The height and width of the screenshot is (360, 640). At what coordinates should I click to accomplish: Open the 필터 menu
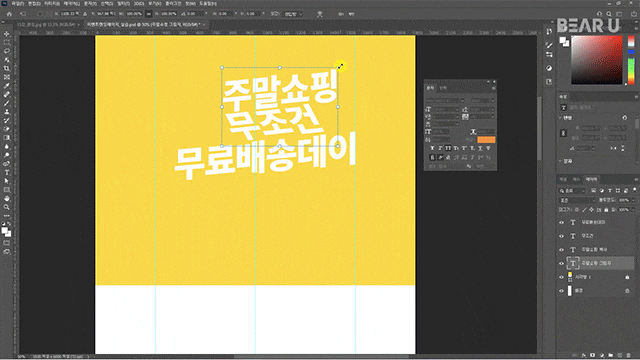(123, 3)
